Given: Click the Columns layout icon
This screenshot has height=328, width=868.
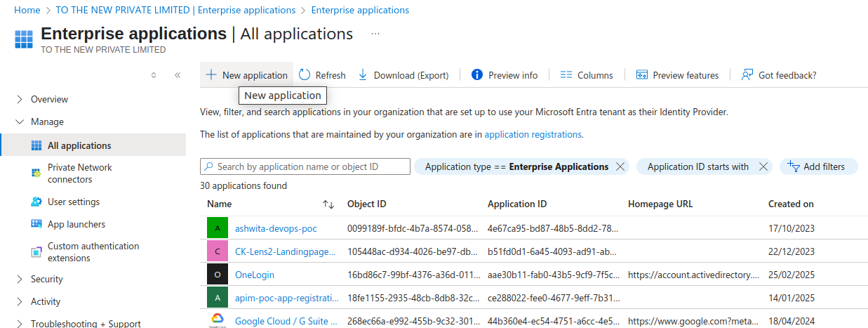Looking at the screenshot, I should [x=566, y=75].
